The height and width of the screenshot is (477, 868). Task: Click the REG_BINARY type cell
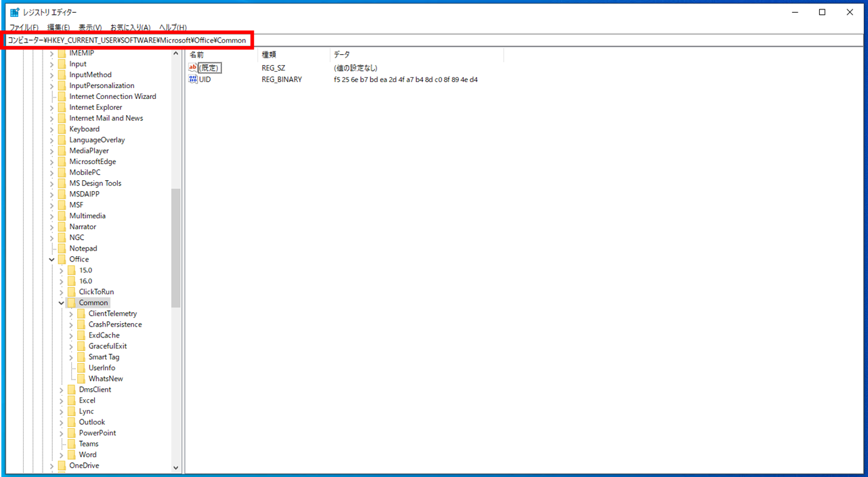pyautogui.click(x=282, y=79)
